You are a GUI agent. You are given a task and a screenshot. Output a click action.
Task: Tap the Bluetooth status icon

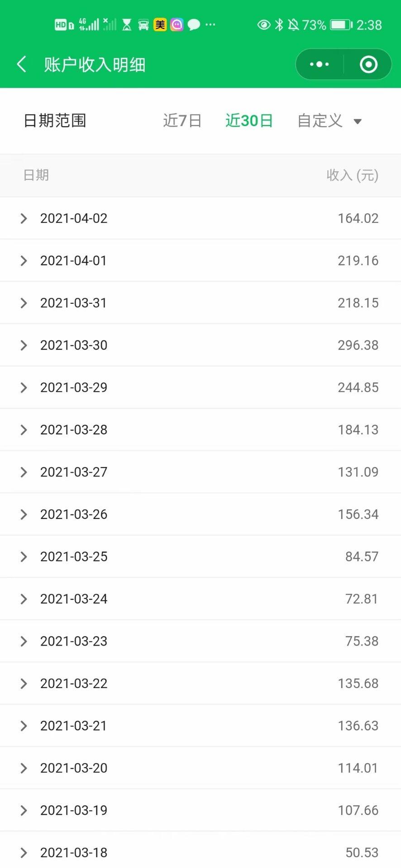279,24
